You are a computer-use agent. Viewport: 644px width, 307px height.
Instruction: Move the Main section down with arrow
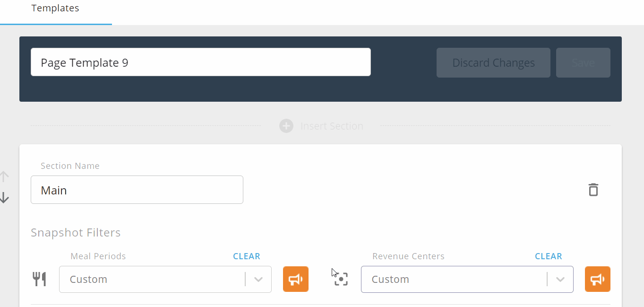[4, 198]
